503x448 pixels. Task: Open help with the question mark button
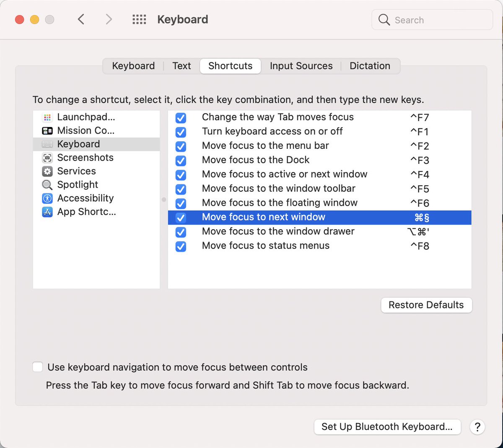point(477,427)
